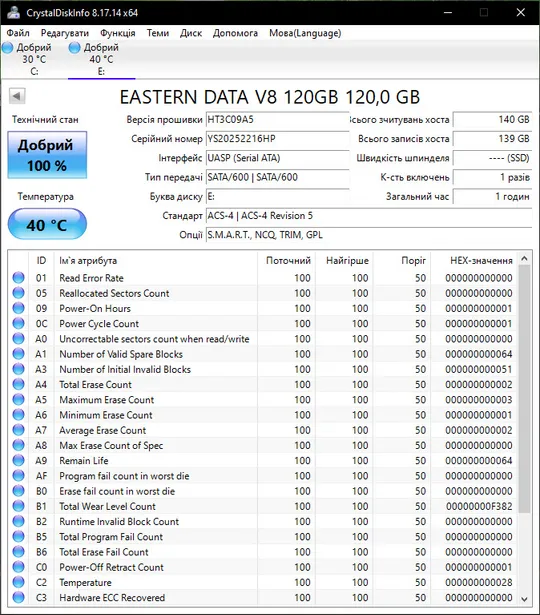This screenshot has height=615, width=540.
Task: Click the Ім'я атрибута column header
Action: [x=156, y=260]
